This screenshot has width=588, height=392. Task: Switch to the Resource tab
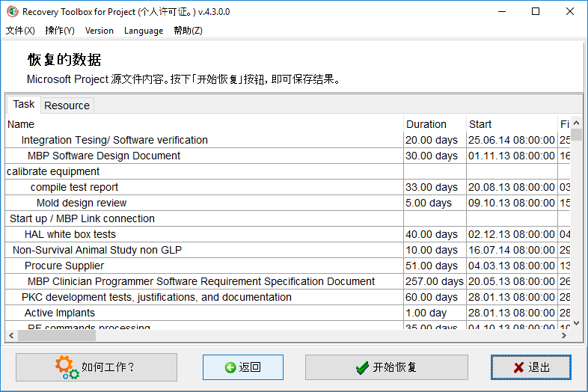click(67, 105)
